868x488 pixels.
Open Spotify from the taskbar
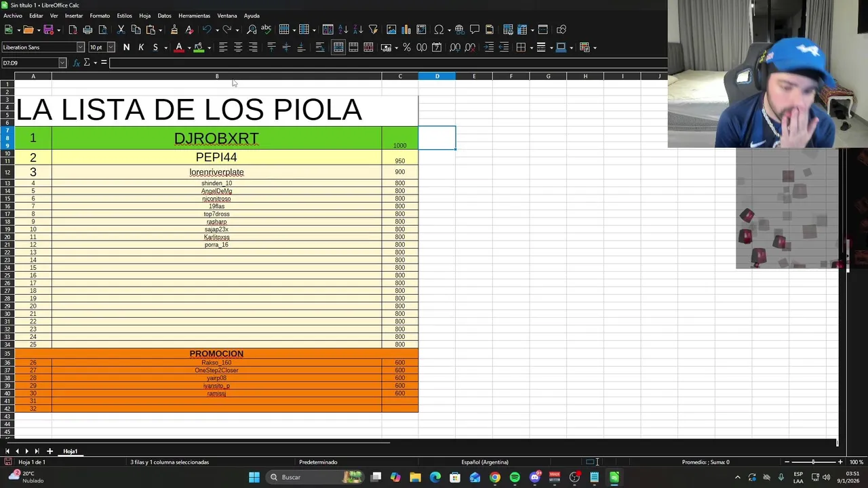[x=515, y=477]
